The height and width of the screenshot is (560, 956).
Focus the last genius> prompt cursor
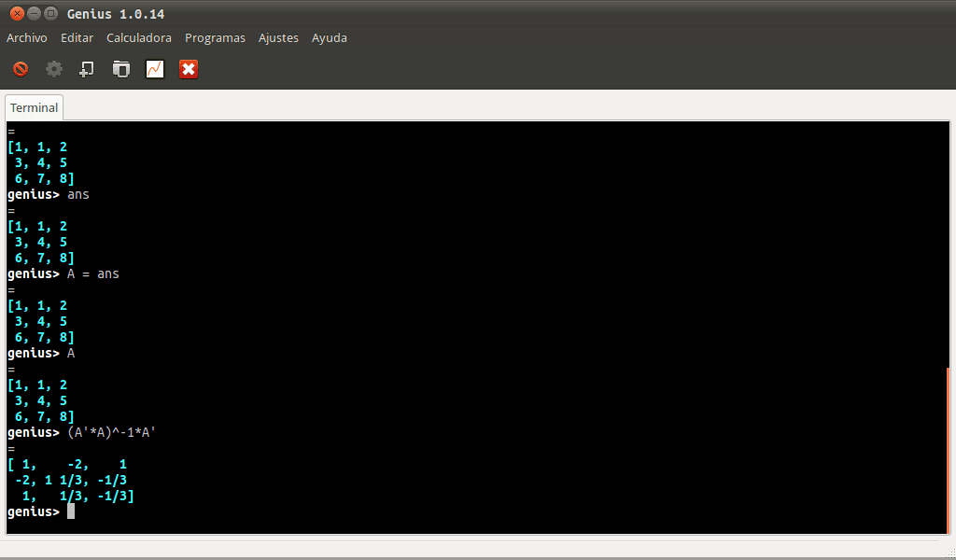[70, 511]
